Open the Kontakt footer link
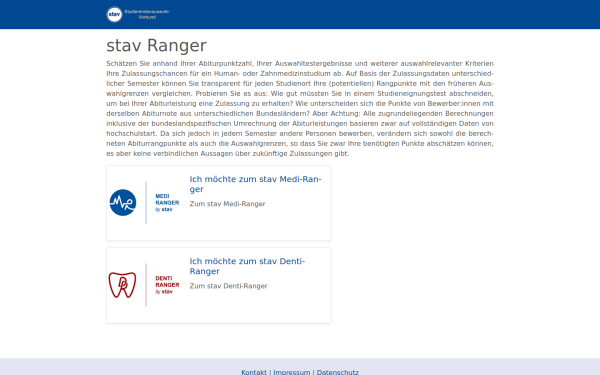 click(254, 372)
